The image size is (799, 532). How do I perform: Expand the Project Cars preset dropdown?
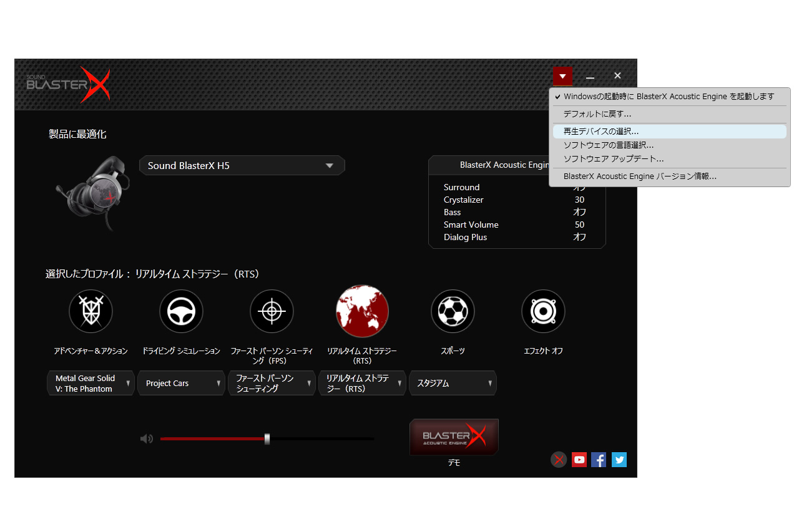point(181,383)
